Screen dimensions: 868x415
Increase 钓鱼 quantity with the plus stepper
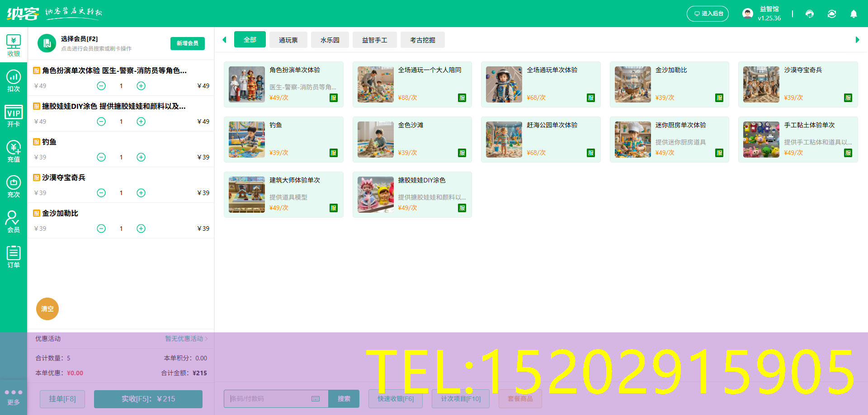pyautogui.click(x=141, y=157)
